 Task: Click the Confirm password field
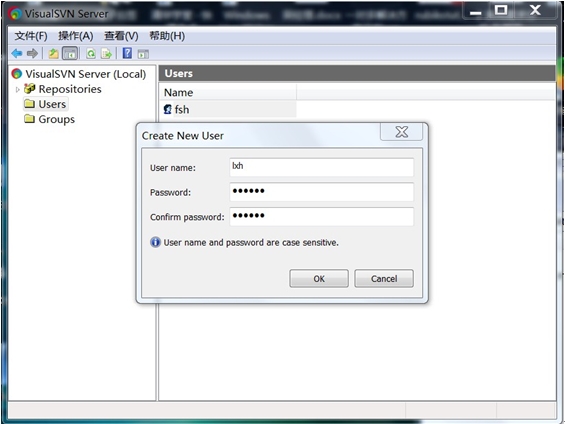point(321,217)
